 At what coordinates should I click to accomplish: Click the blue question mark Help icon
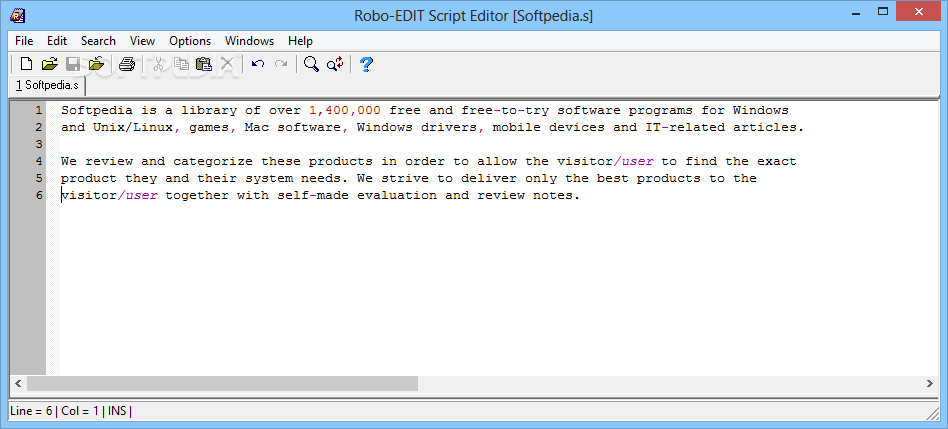(366, 64)
